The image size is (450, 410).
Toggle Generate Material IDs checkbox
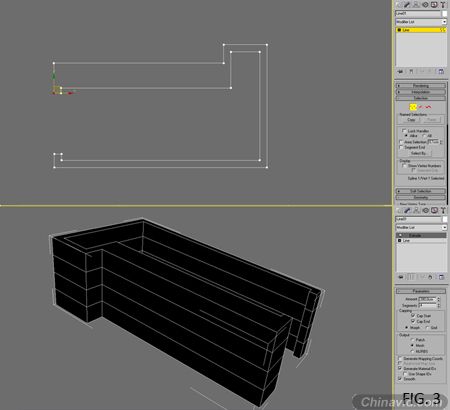point(400,369)
